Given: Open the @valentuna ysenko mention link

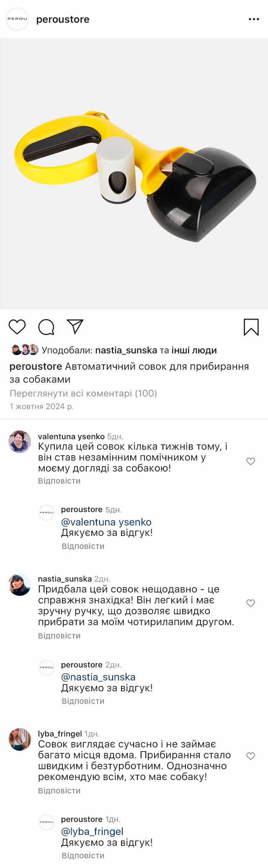Looking at the screenshot, I should (106, 522).
